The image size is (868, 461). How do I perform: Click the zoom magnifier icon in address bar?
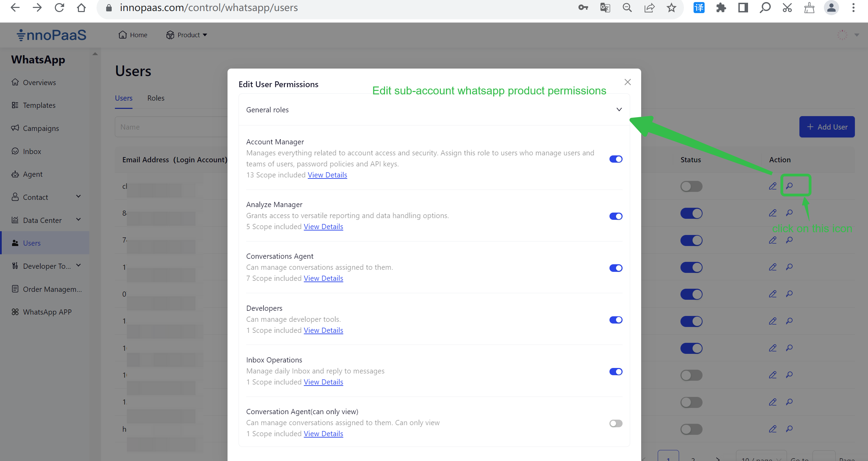click(627, 8)
